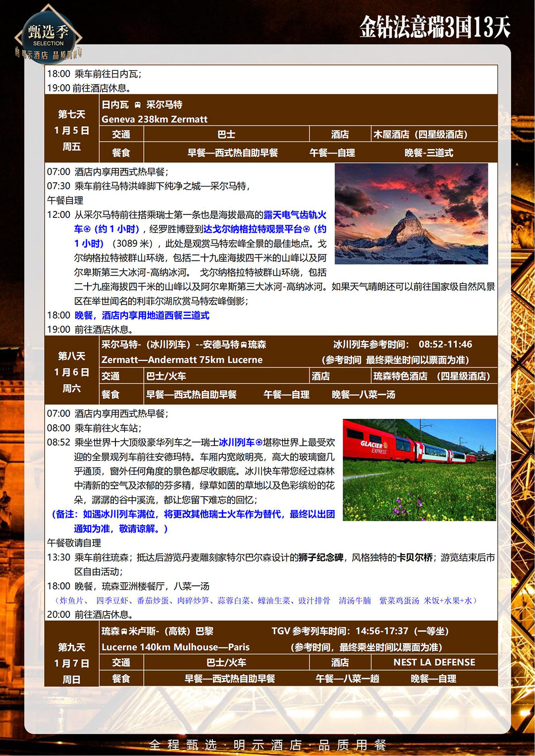Select the weekday label 周五
535x756 pixels.
tap(72, 147)
